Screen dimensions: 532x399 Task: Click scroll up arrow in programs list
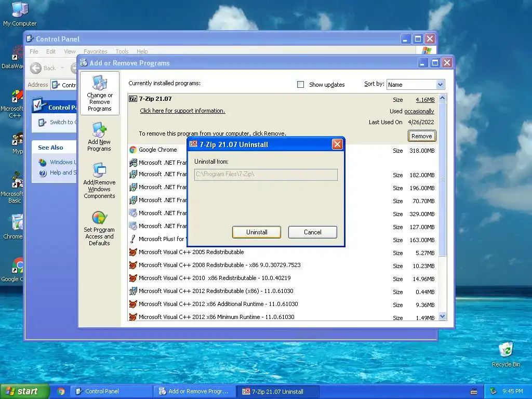(443, 98)
